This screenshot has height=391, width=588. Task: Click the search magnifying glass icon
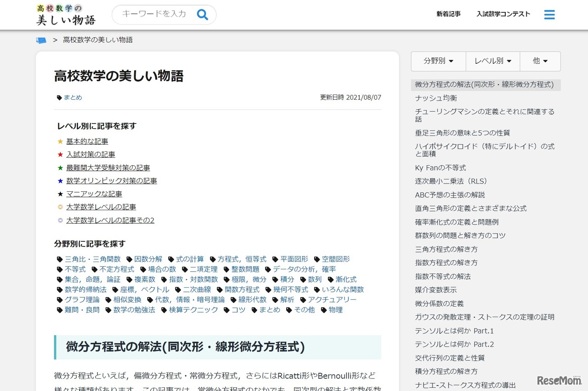click(x=202, y=14)
